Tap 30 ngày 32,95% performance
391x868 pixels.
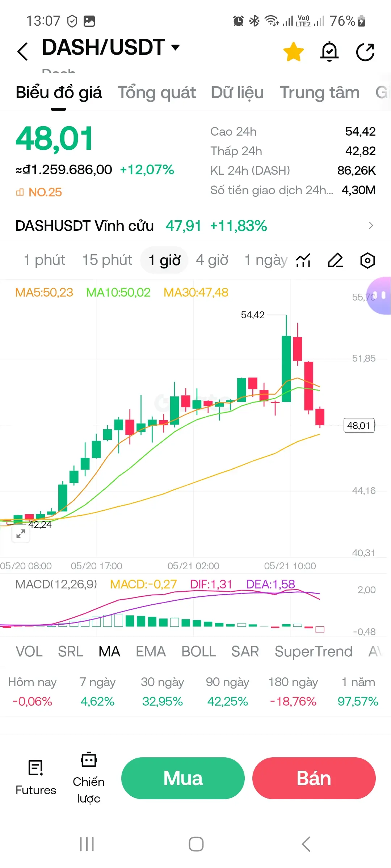[x=163, y=692]
